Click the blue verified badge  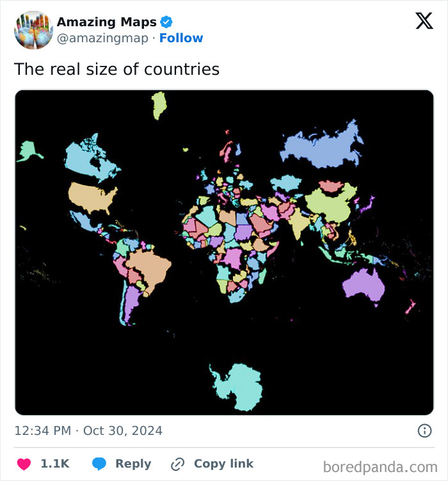(x=166, y=22)
